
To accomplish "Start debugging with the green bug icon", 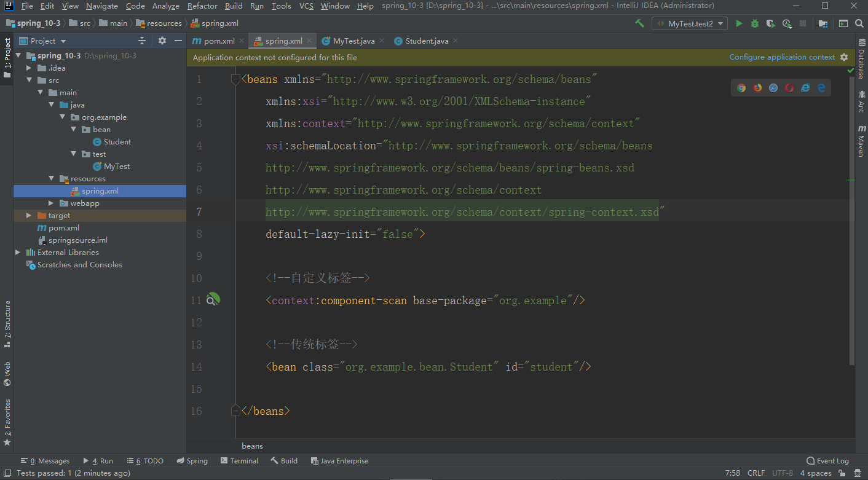I will click(x=755, y=23).
